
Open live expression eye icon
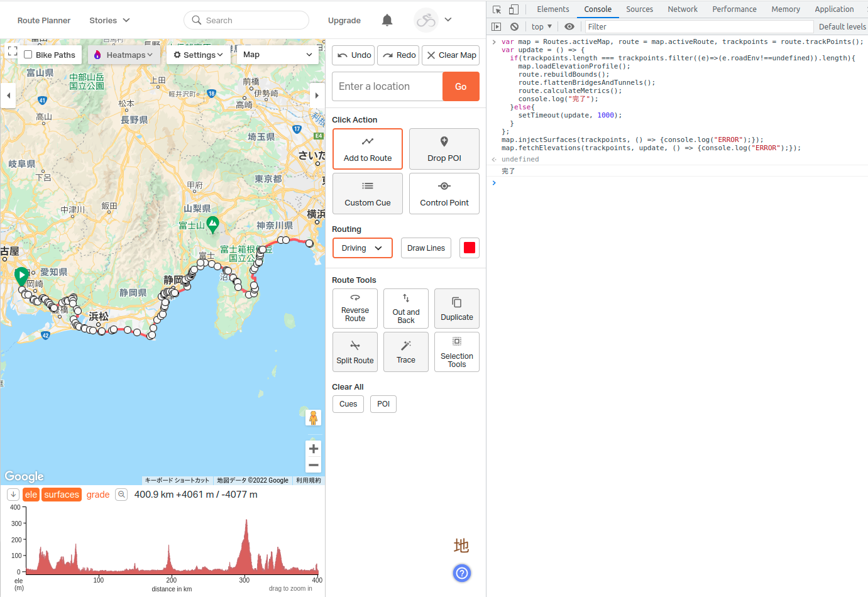[x=569, y=26]
